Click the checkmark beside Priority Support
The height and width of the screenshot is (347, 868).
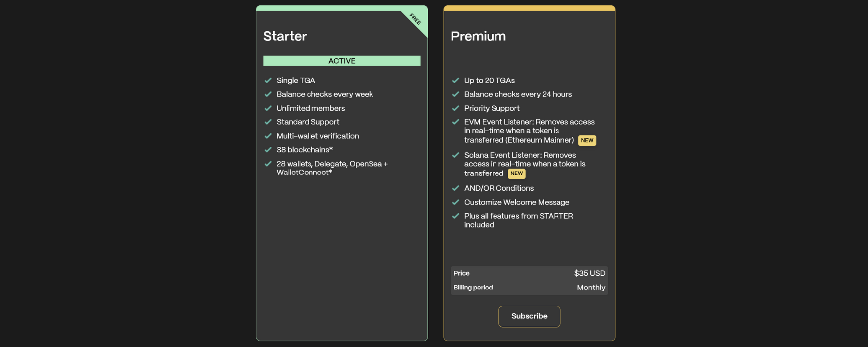pyautogui.click(x=455, y=108)
